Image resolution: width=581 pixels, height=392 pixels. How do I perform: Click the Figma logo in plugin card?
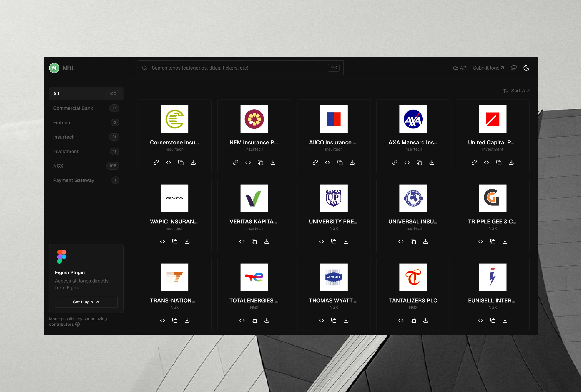click(x=62, y=257)
